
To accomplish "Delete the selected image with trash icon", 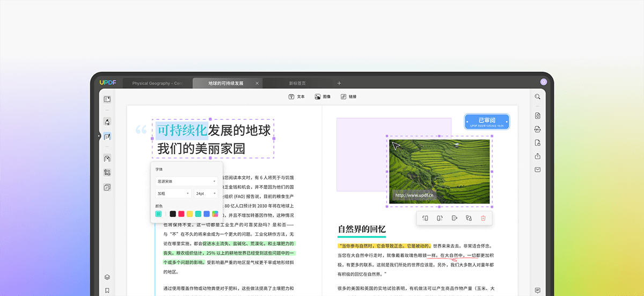I will pos(483,218).
